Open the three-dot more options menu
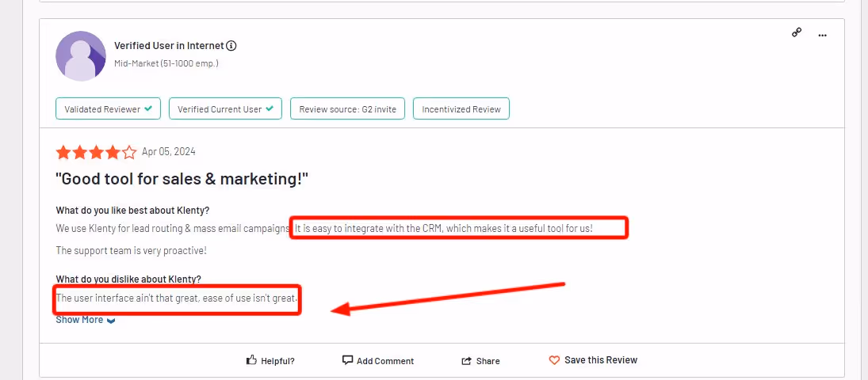The width and height of the screenshot is (868, 380). tap(823, 36)
